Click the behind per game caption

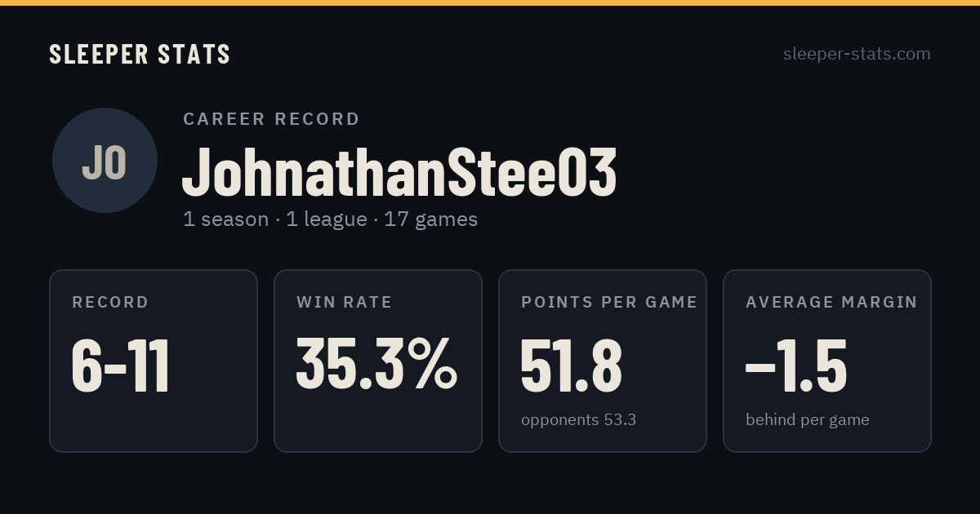[x=807, y=420]
